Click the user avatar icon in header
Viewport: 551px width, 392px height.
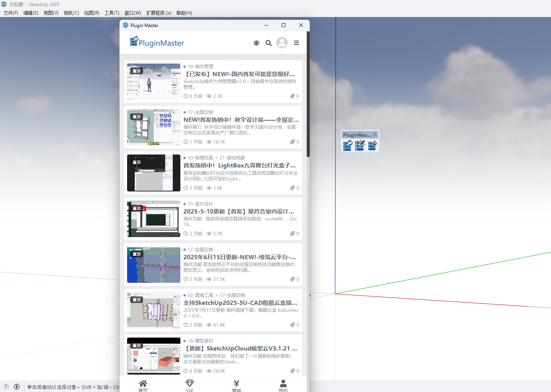[x=282, y=43]
